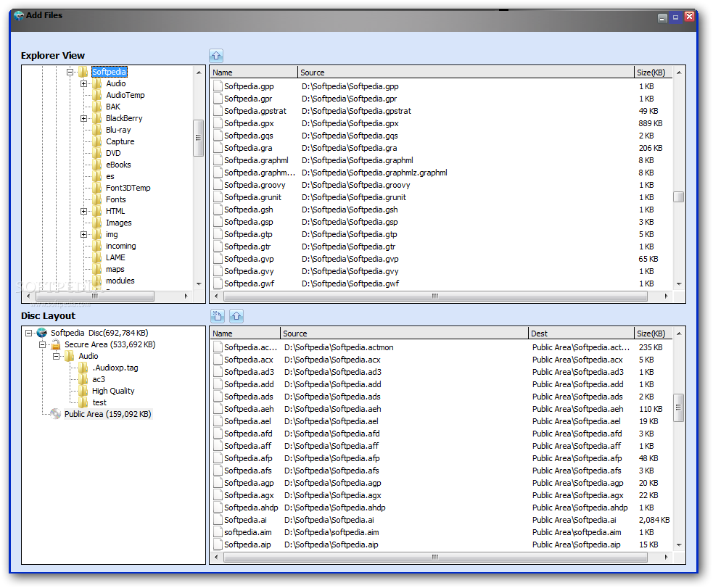Sort Explorer file list by Source column
The height and width of the screenshot is (588, 713).
(466, 73)
